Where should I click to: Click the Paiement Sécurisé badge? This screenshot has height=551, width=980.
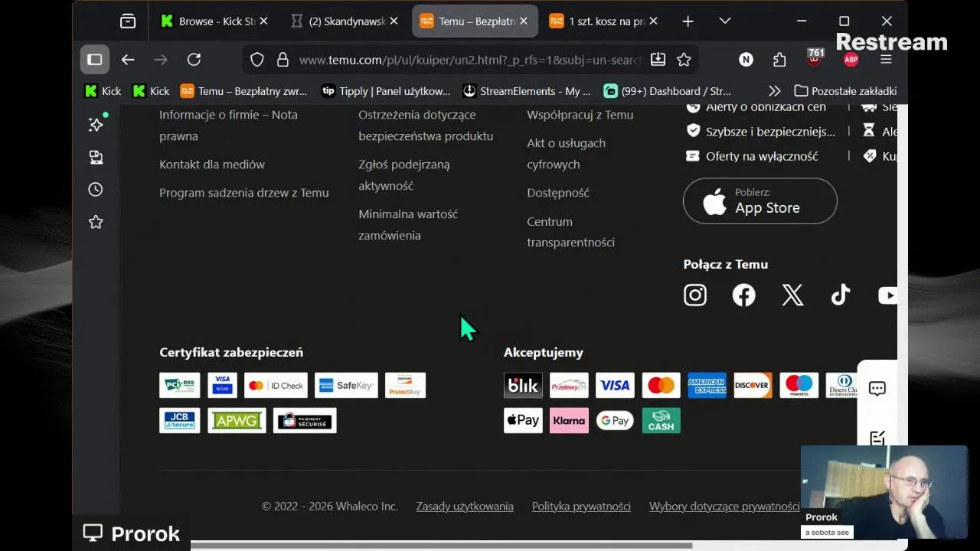(305, 421)
